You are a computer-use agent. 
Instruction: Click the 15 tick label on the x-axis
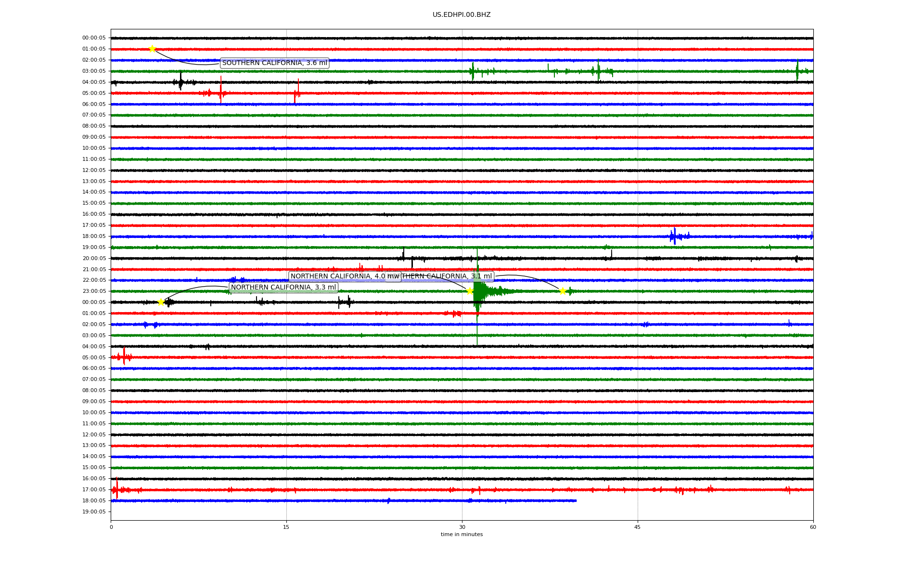pos(286,527)
